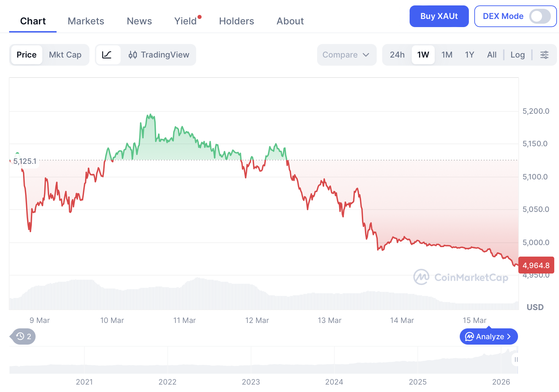Switch to the 1Y time range
The image size is (559, 392).
[x=469, y=55]
